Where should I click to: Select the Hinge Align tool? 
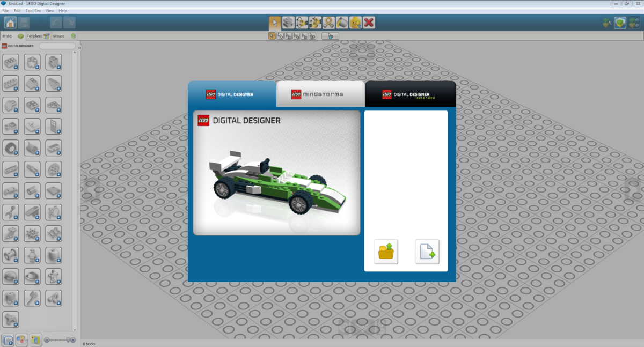click(315, 23)
